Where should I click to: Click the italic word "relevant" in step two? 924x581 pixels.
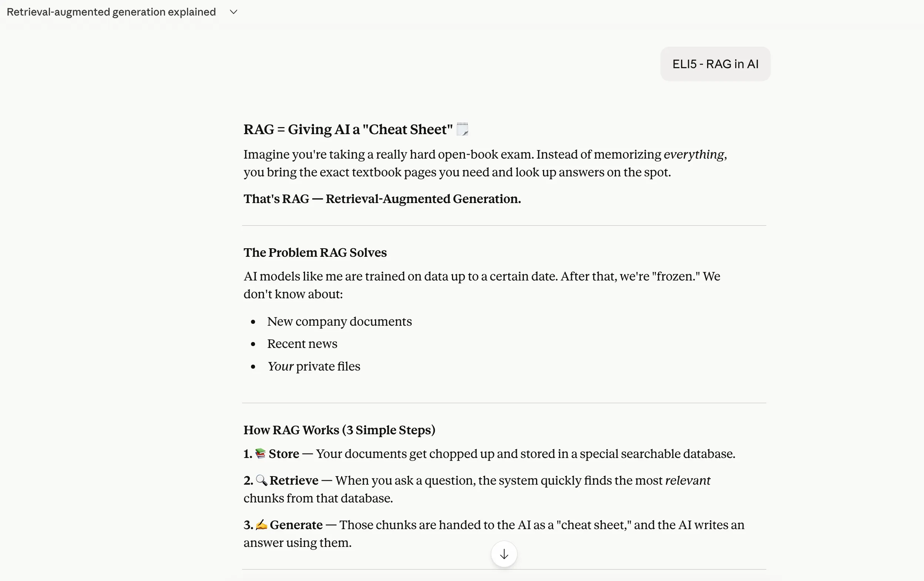(x=687, y=480)
